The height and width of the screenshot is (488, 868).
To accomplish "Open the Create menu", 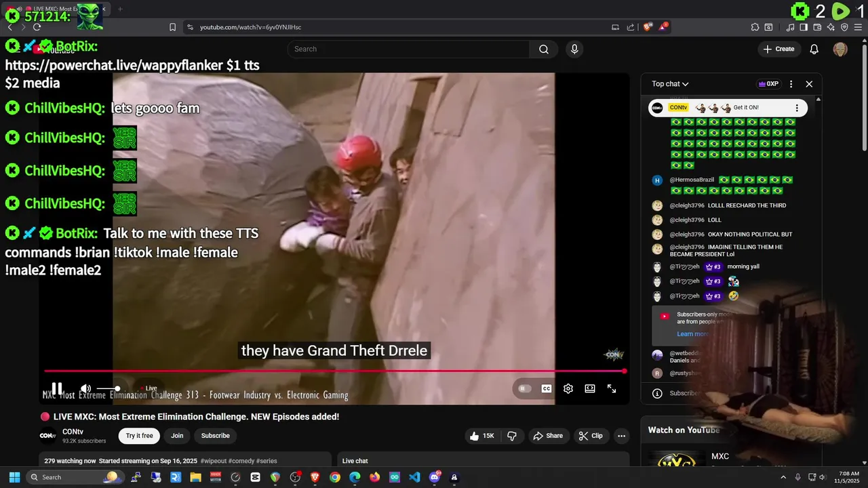I will [778, 49].
